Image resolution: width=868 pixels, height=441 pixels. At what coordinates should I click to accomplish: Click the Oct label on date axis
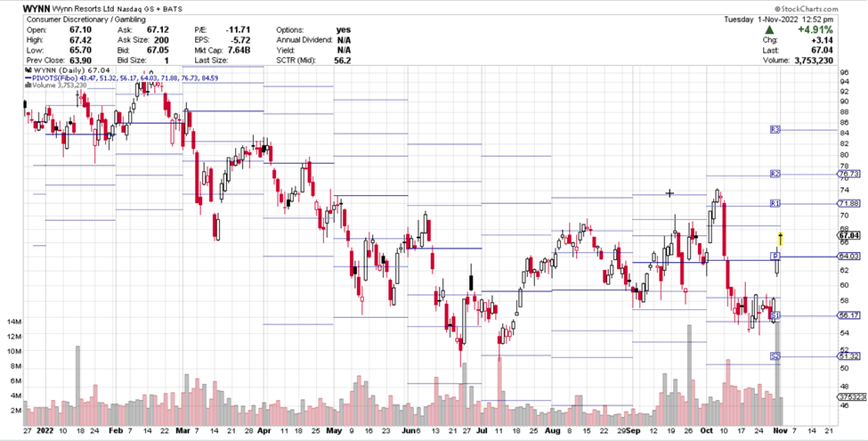pyautogui.click(x=707, y=430)
